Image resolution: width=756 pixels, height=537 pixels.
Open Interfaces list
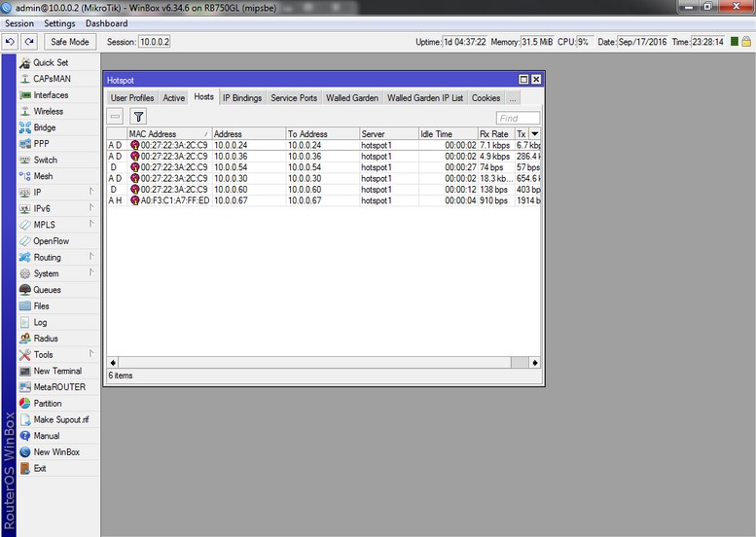[x=51, y=95]
